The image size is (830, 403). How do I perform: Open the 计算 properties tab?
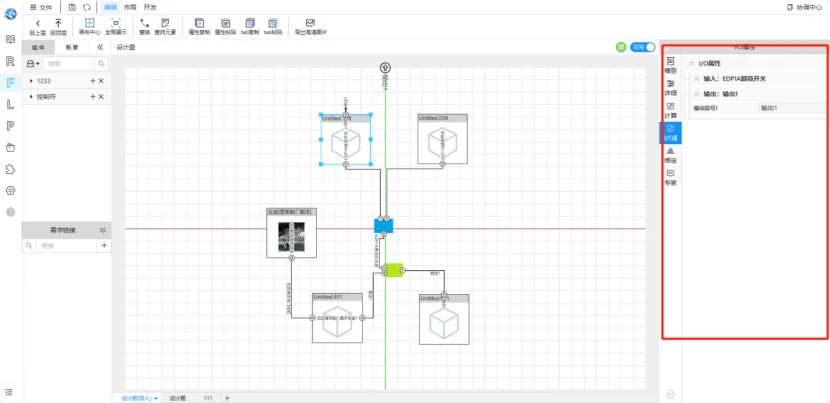click(671, 110)
